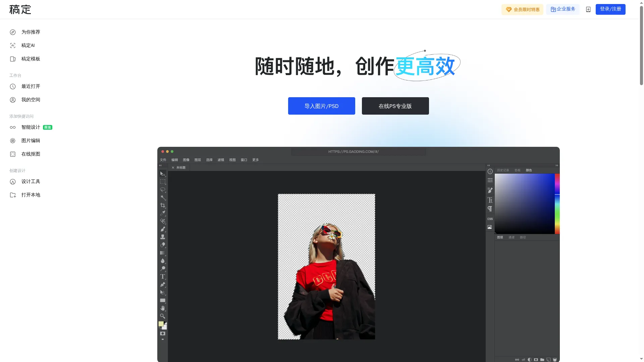Viewport: 644px width, 362px height.
Task: Click the new layer icon in Layers panel
Action: (549, 359)
